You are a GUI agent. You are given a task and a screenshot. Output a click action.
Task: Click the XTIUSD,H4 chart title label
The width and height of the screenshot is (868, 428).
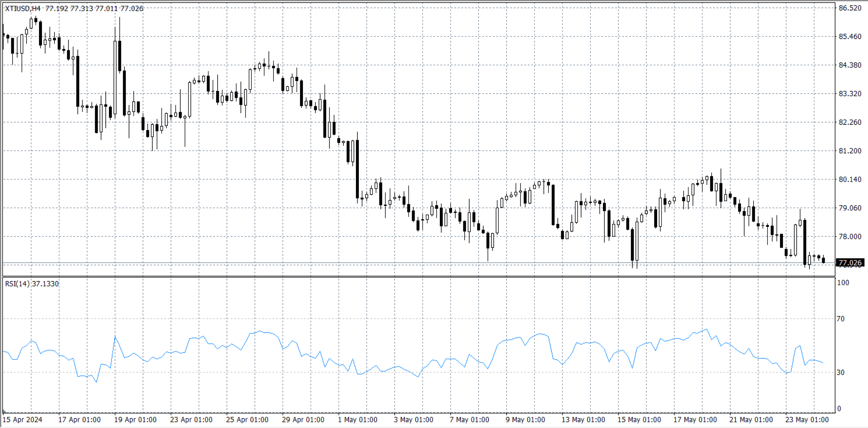click(22, 8)
